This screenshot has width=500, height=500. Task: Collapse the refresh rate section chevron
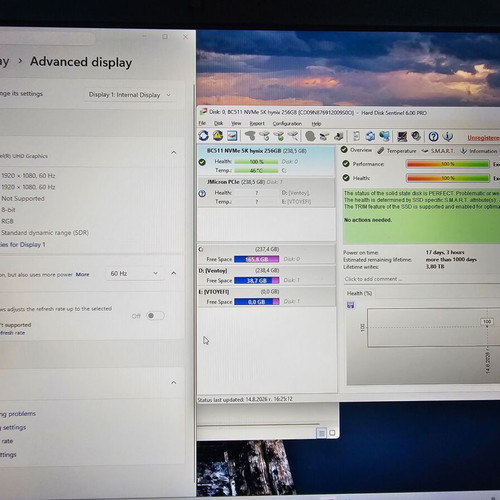[x=174, y=273]
